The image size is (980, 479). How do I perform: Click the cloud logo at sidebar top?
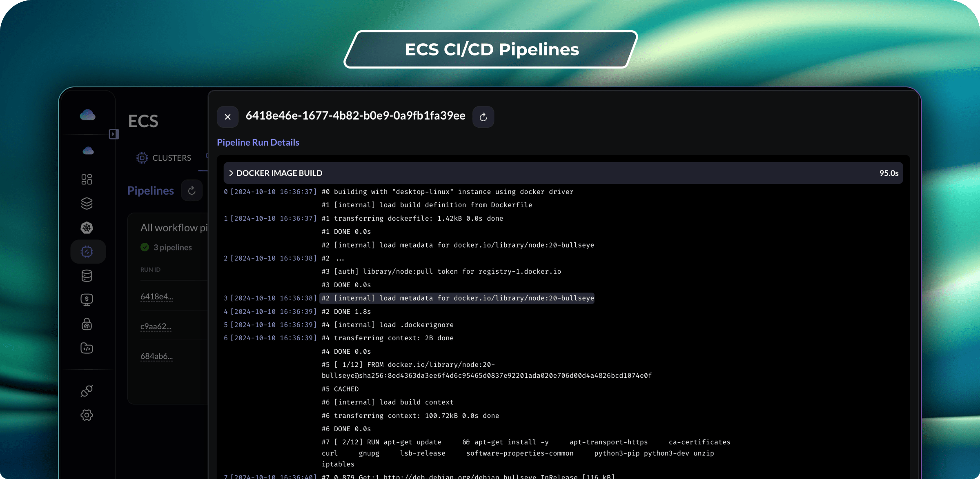(87, 115)
